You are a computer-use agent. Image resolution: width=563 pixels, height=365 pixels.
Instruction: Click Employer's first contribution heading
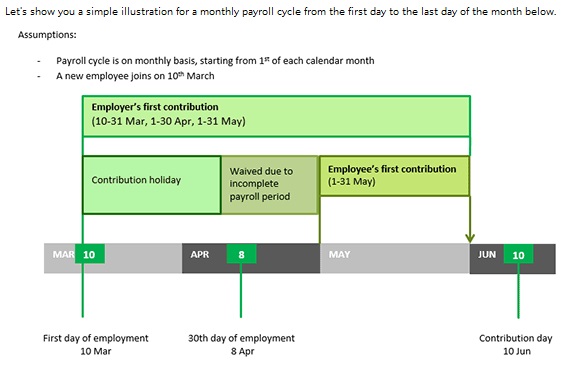155,107
